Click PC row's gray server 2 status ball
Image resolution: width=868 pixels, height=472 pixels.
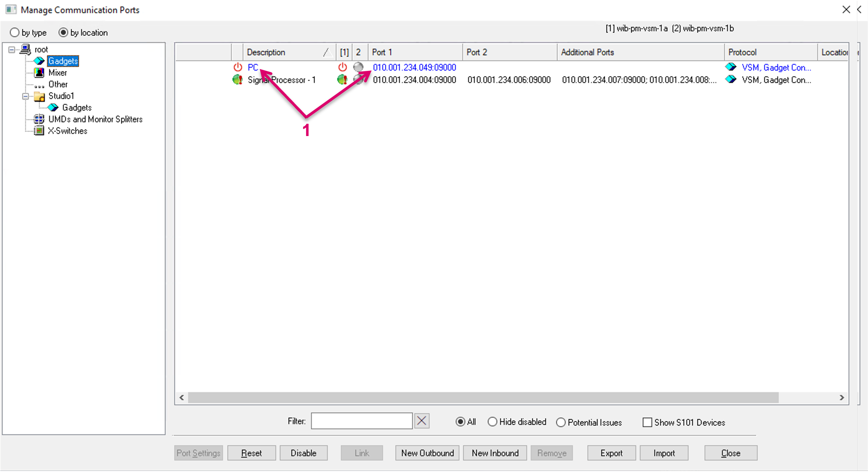point(358,67)
